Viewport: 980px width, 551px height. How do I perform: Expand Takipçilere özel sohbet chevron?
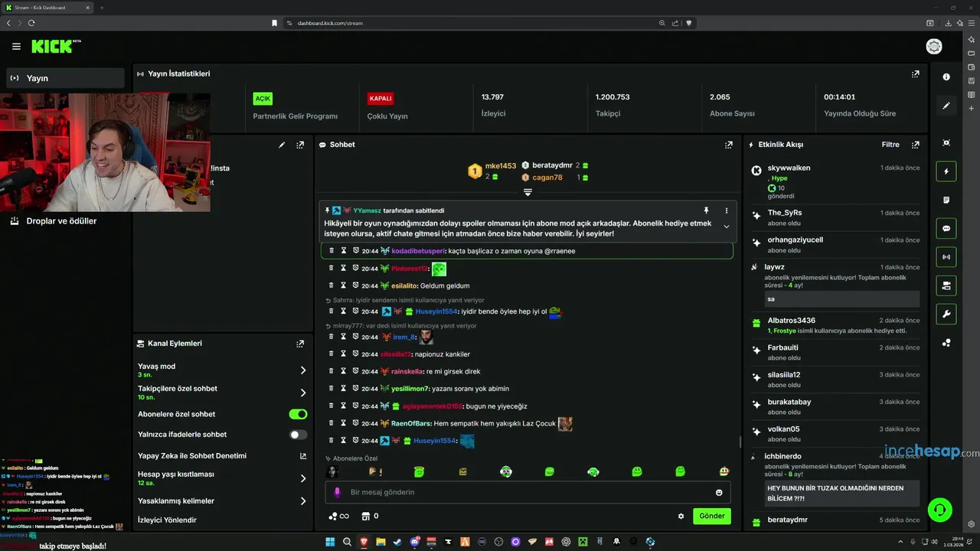click(303, 393)
